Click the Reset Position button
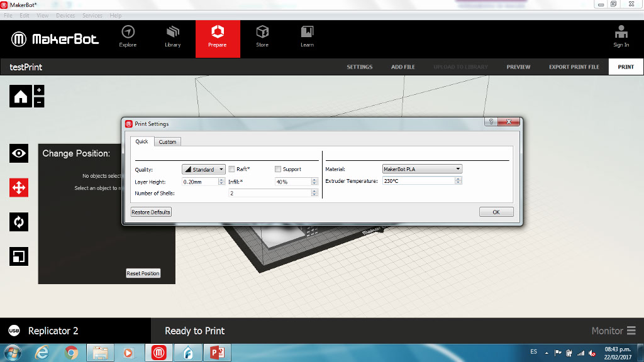Screen dimensions: 644x362 coord(143,273)
